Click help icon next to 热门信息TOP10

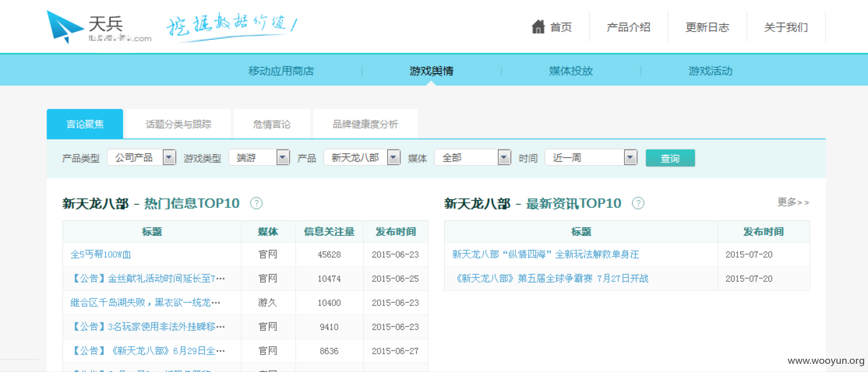coord(256,203)
